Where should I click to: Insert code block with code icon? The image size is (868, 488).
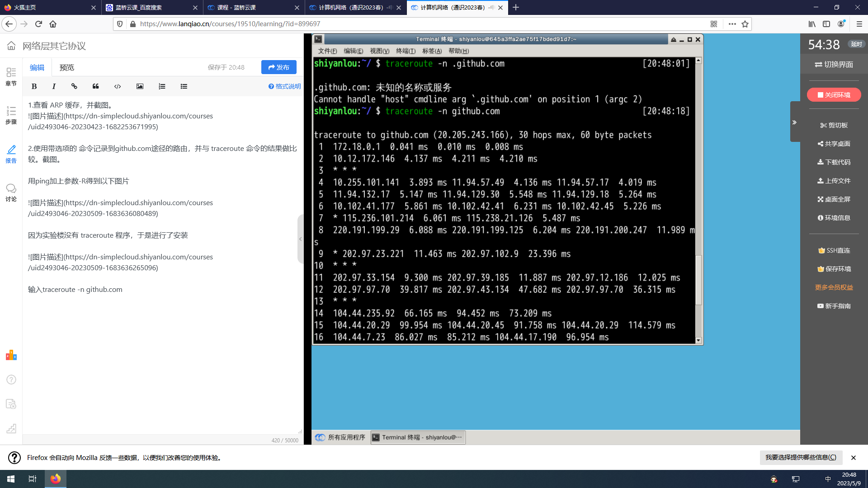[118, 86]
